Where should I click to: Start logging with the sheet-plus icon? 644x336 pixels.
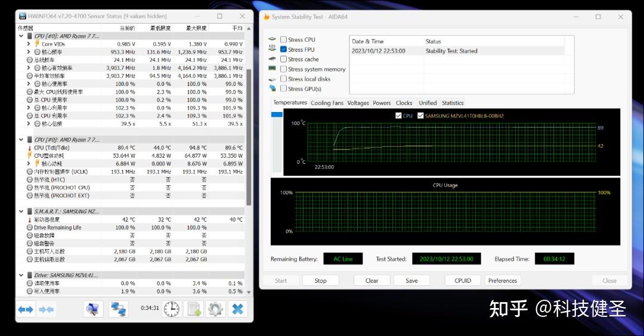coord(193,309)
